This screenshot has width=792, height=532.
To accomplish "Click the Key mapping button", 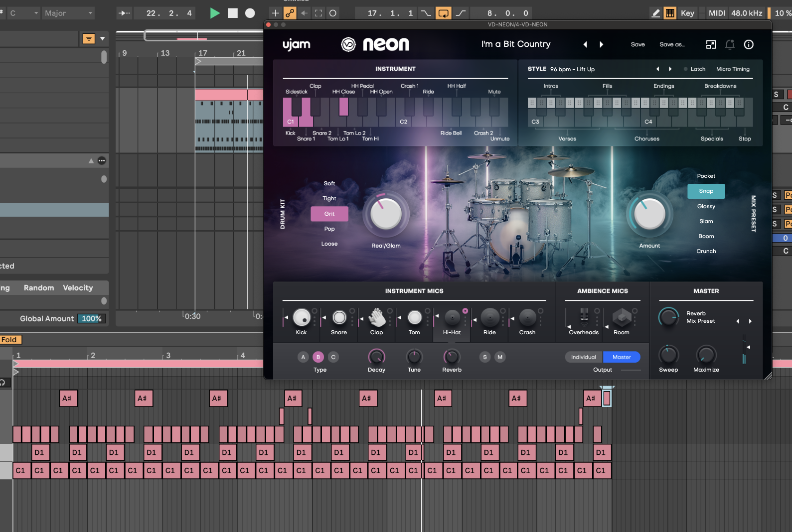I will [x=687, y=13].
